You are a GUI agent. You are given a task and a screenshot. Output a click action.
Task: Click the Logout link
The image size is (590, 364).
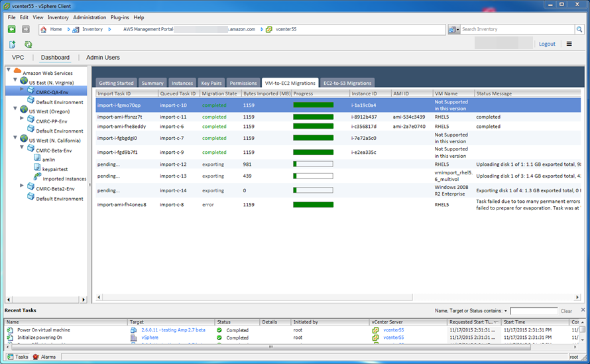click(x=547, y=44)
